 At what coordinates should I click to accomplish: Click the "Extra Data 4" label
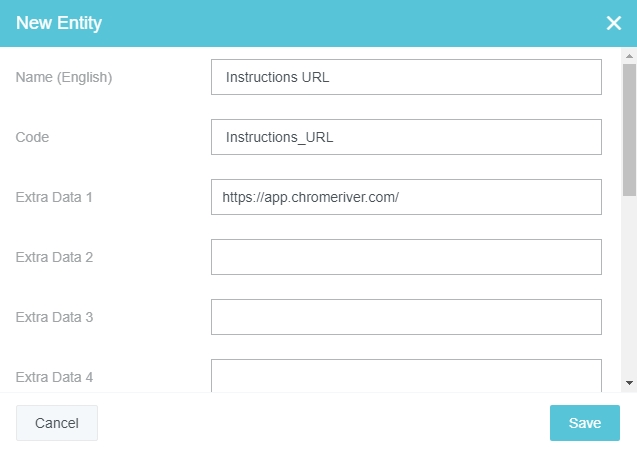coord(54,377)
